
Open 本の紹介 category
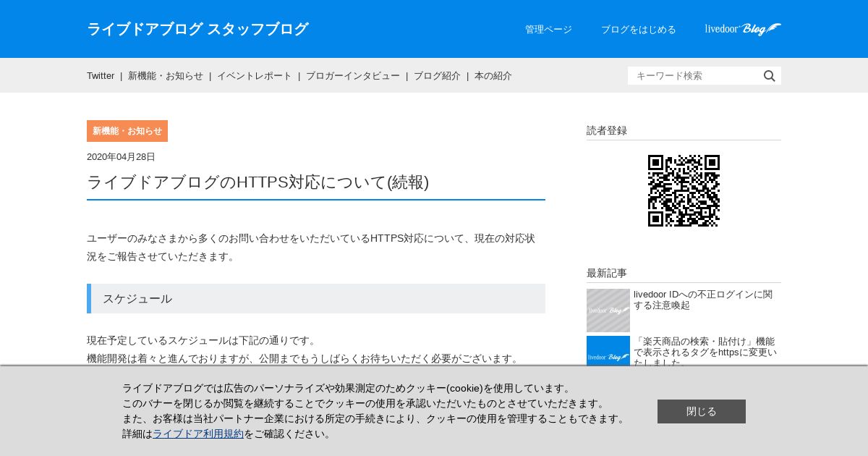click(493, 76)
